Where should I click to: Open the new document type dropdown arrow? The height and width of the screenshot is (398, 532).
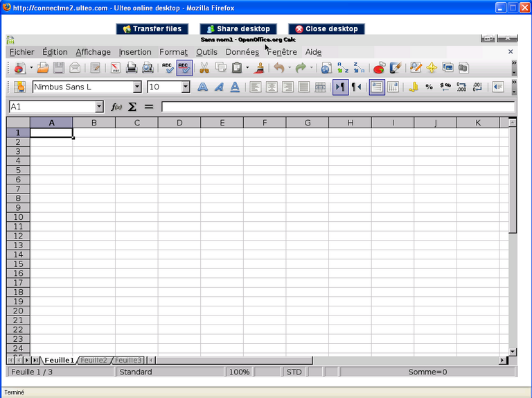(x=31, y=67)
